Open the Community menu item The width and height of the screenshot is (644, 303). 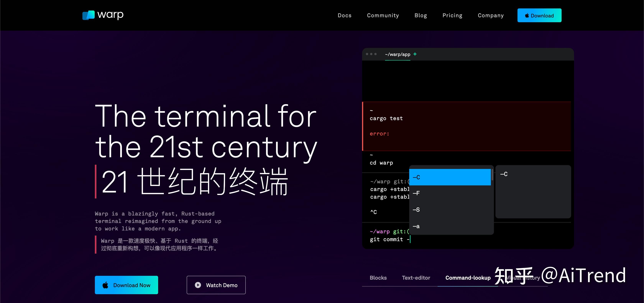[383, 16]
